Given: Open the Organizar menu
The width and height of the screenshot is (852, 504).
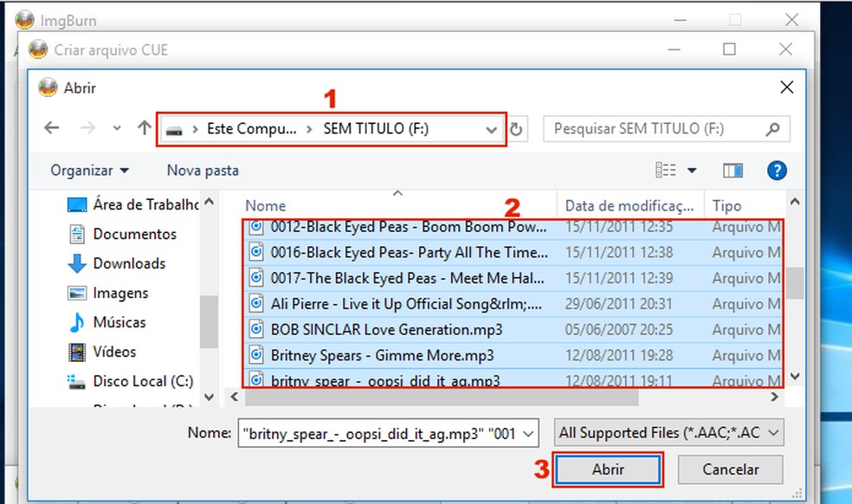Looking at the screenshot, I should click(x=90, y=171).
